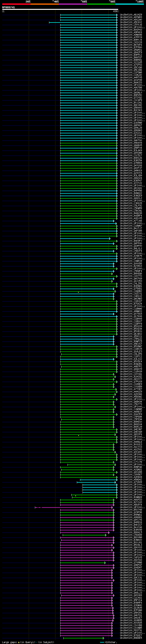
Task: Click the 'Large gaps' legend text
Action: [x=10, y=642]
